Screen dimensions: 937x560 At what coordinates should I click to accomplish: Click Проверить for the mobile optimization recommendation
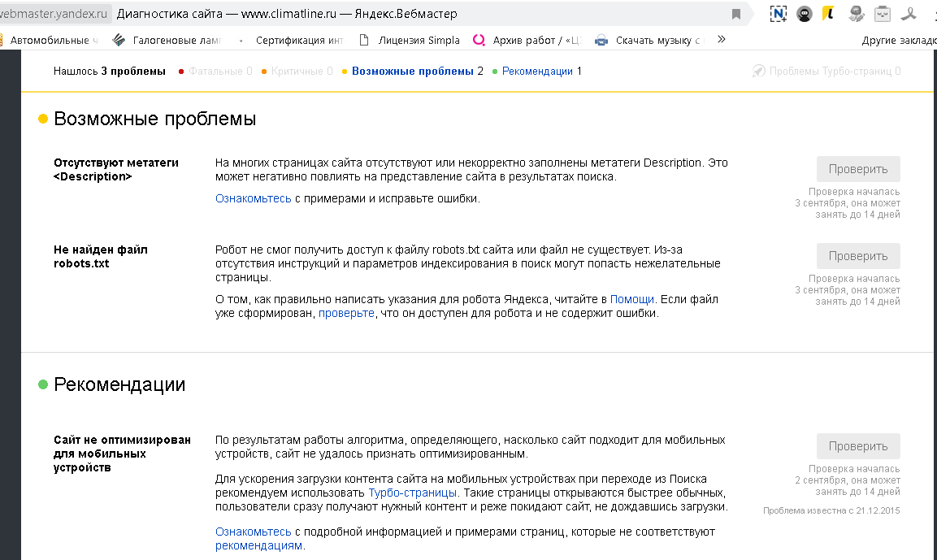pos(858,446)
